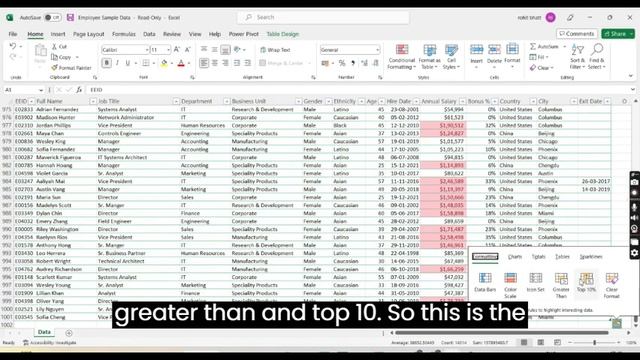640x360 pixels.
Task: Click the Quick Analysis button below the table
Action: tap(617, 324)
